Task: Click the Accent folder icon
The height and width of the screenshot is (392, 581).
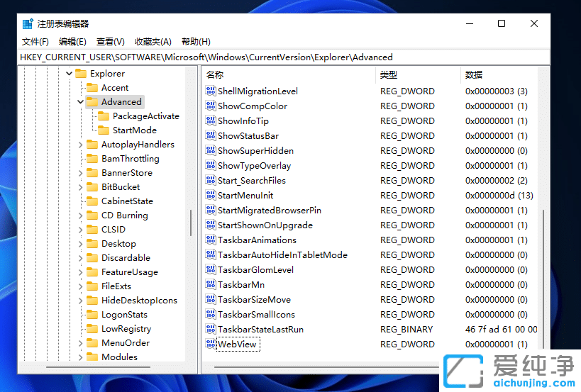Action: pos(92,87)
